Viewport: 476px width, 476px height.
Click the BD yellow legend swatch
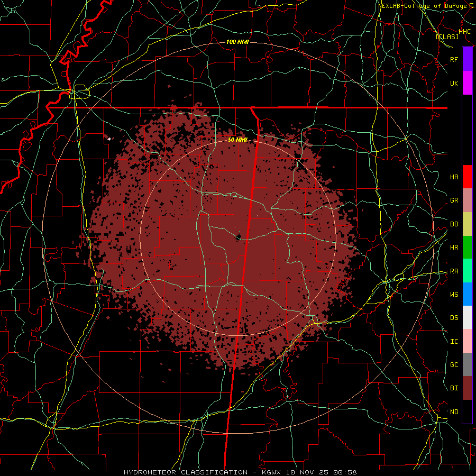click(467, 224)
